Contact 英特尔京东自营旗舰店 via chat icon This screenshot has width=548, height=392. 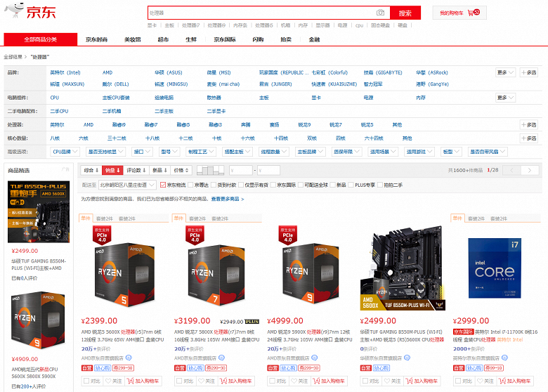click(504, 358)
